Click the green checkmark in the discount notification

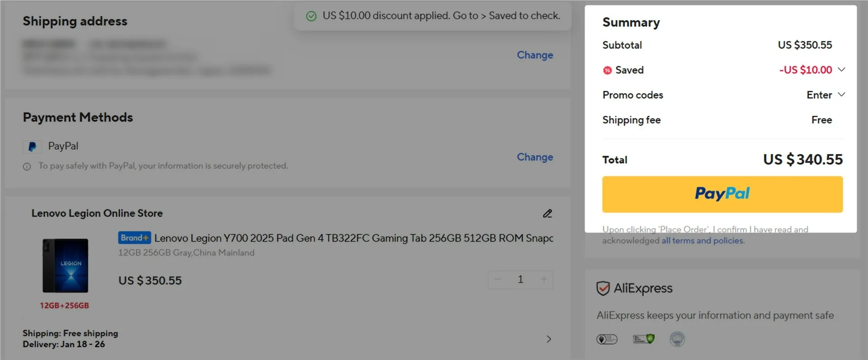click(311, 16)
